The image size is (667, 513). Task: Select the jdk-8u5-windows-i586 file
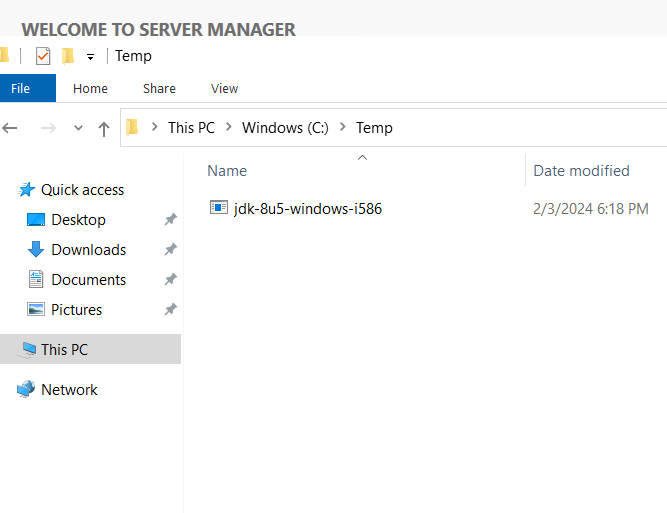pos(308,208)
